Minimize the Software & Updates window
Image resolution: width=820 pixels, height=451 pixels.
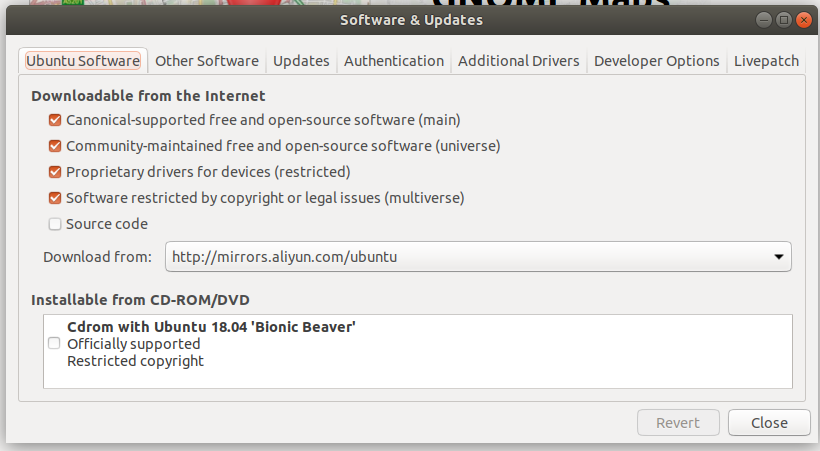(x=765, y=19)
